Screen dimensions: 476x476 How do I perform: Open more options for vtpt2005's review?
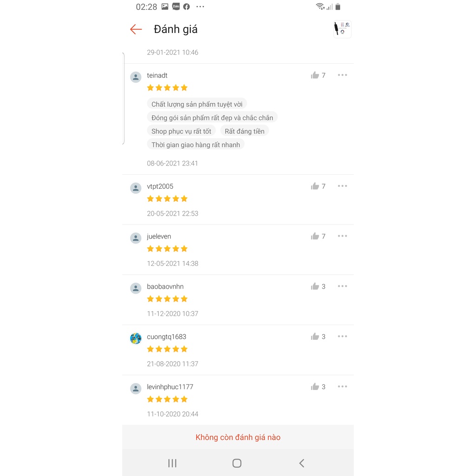tap(343, 186)
